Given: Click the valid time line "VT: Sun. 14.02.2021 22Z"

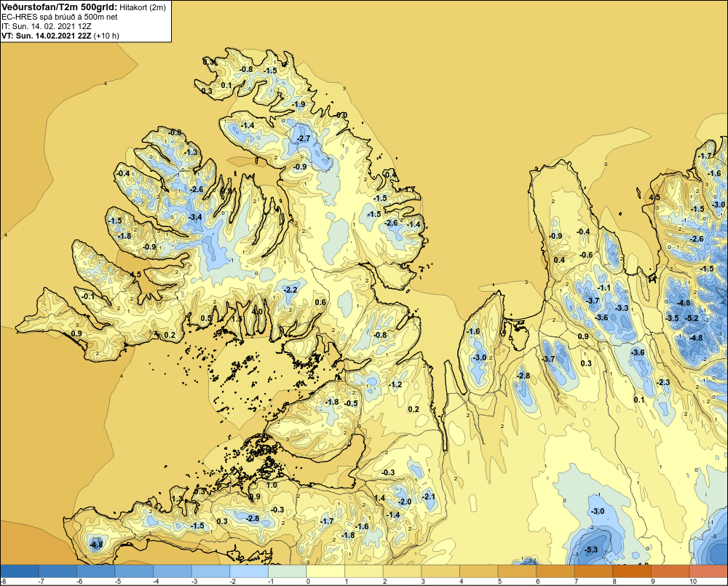Looking at the screenshot, I should 47,36.
